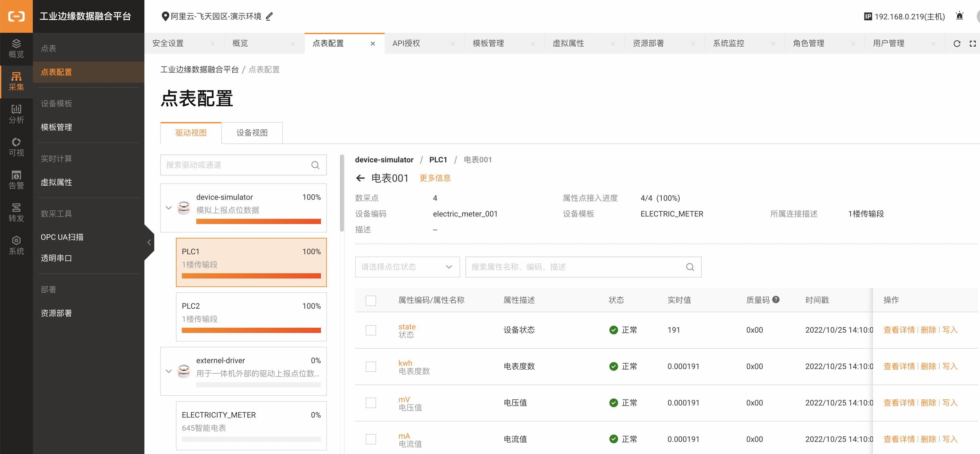Click the PLC1 channel progress bar
The width and height of the screenshot is (980, 454).
point(251,276)
